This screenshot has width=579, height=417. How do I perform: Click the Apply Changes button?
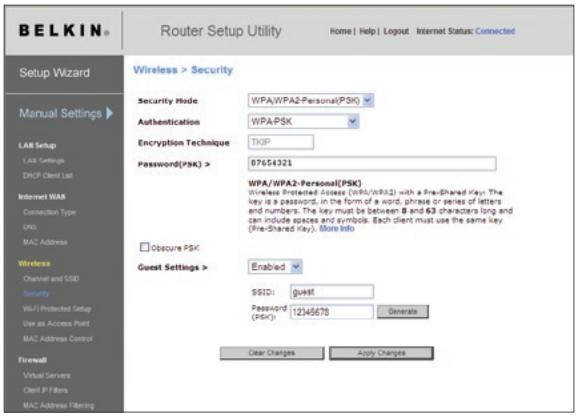[x=381, y=353]
